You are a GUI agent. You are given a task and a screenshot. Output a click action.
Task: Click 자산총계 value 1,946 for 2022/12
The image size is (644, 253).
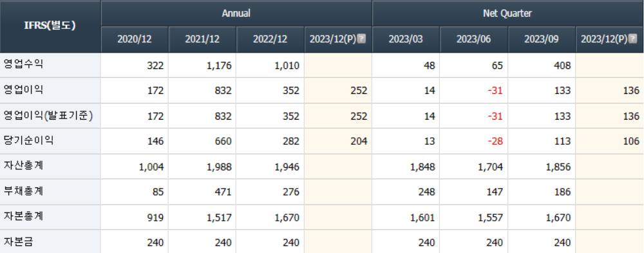point(287,167)
